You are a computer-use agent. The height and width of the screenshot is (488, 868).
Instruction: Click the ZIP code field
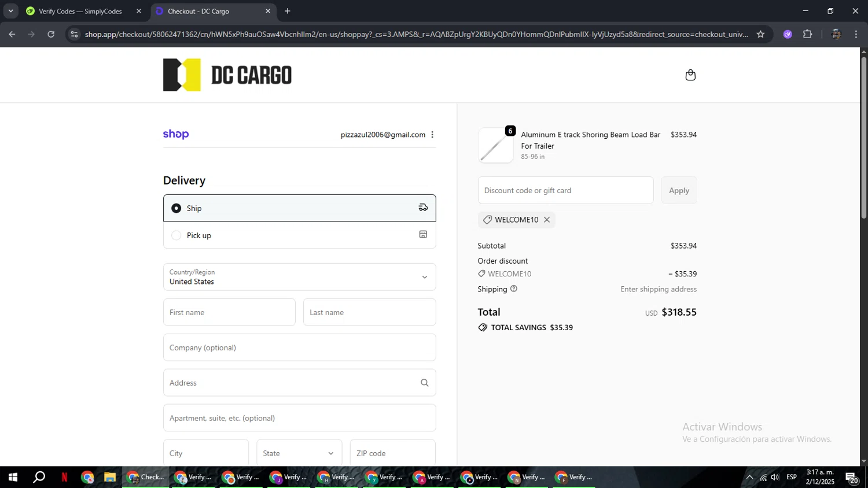coord(392,453)
